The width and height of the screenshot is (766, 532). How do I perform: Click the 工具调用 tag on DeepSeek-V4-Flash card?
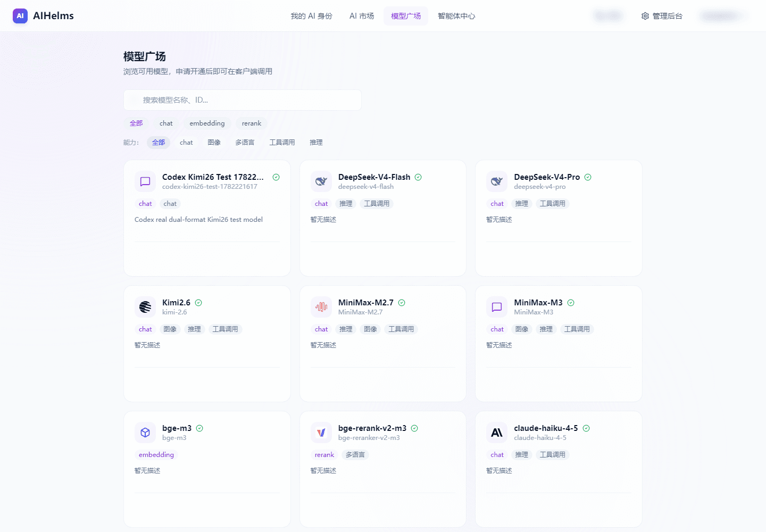click(x=377, y=204)
